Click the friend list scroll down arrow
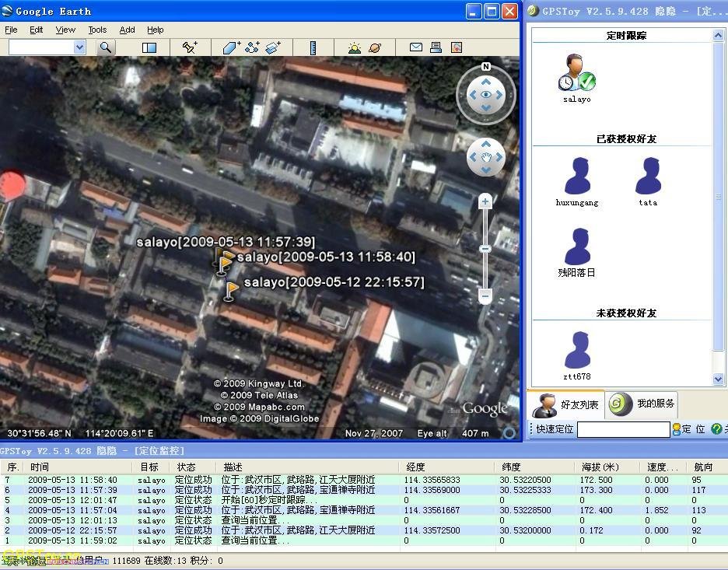The height and width of the screenshot is (570, 728). 718,379
